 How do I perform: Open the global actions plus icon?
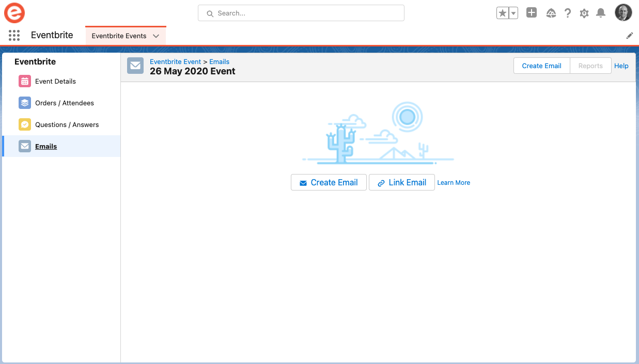click(532, 13)
